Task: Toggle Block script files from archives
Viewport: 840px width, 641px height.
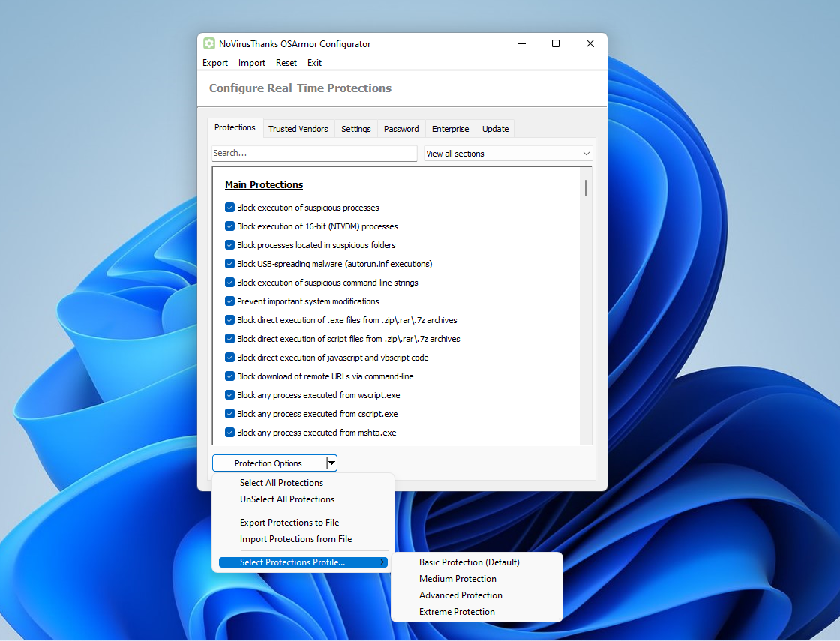Action: pos(229,338)
